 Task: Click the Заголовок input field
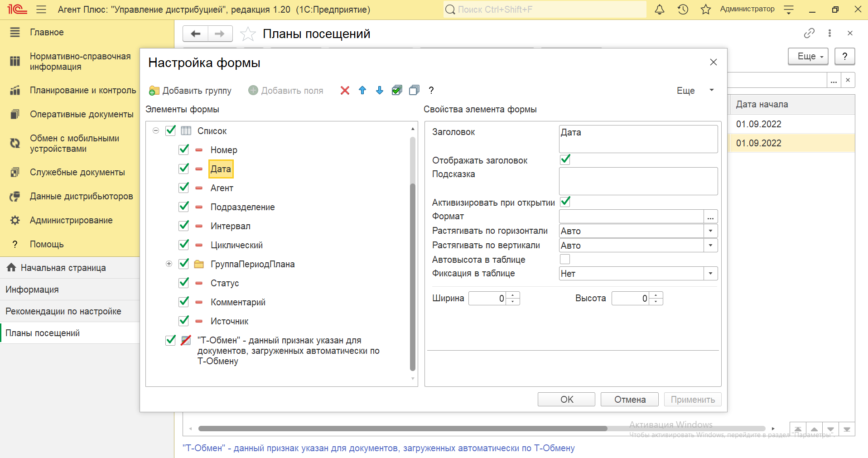click(638, 139)
